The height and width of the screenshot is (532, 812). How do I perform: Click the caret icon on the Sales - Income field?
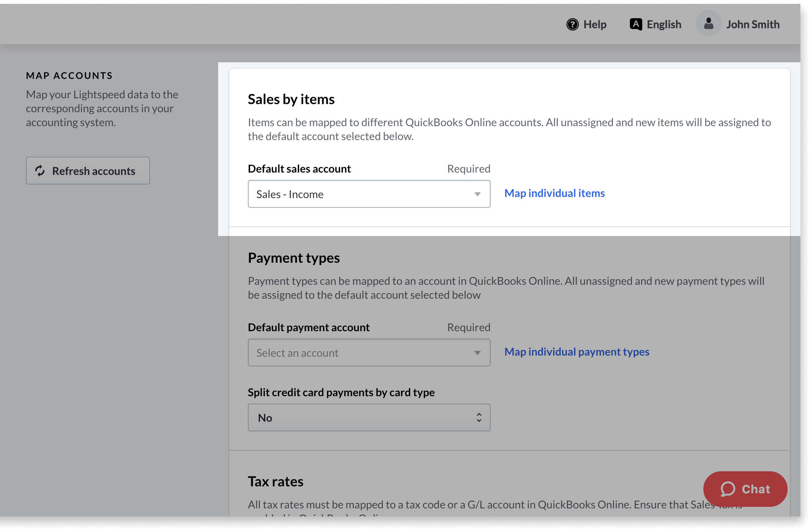[x=478, y=194]
